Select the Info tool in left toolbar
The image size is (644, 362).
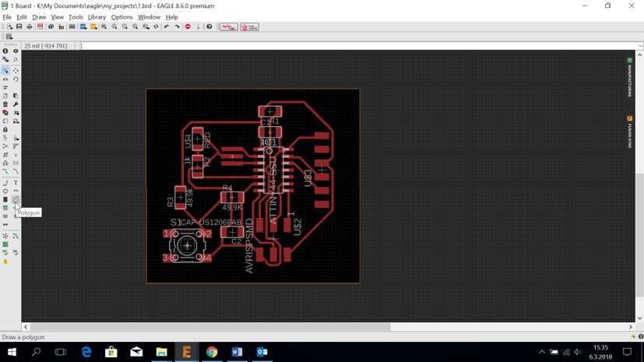pyautogui.click(x=5, y=51)
